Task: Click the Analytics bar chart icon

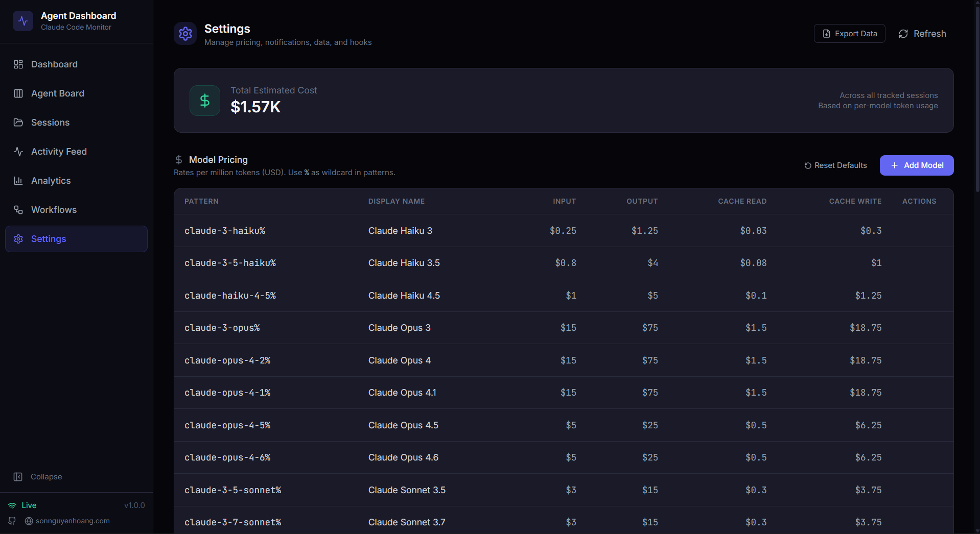Action: click(x=18, y=181)
